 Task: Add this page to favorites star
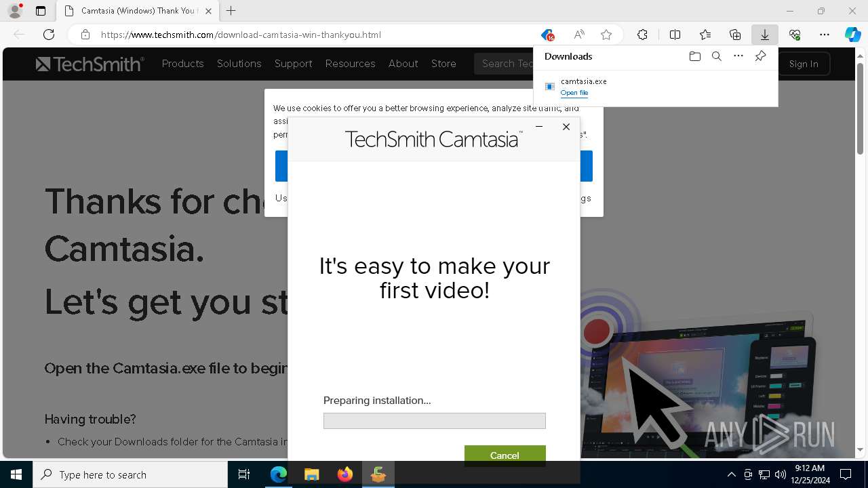point(606,35)
